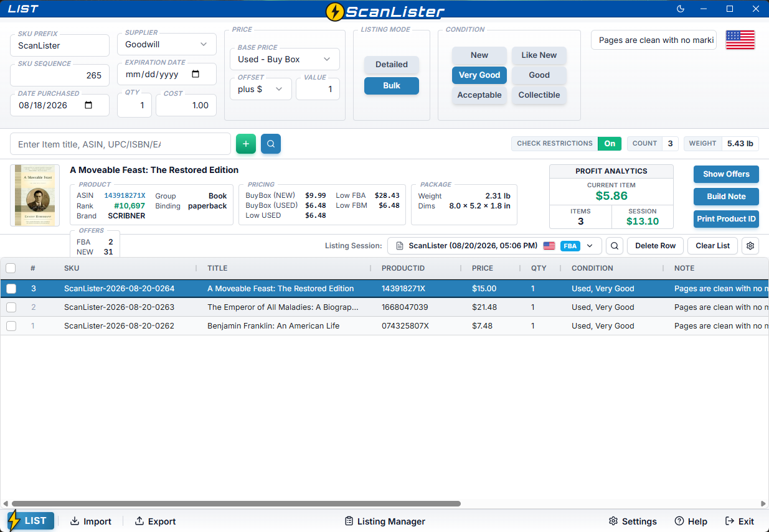
Task: Select the Acceptable condition
Action: coord(479,95)
